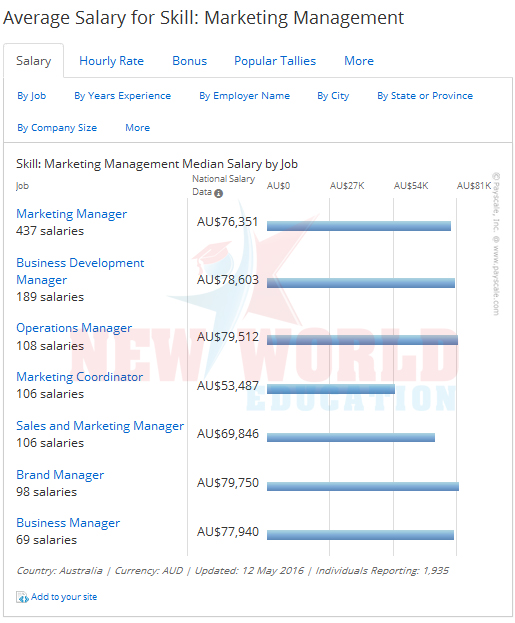View salary By City
Image resolution: width=515 pixels, height=623 pixels.
[x=333, y=96]
